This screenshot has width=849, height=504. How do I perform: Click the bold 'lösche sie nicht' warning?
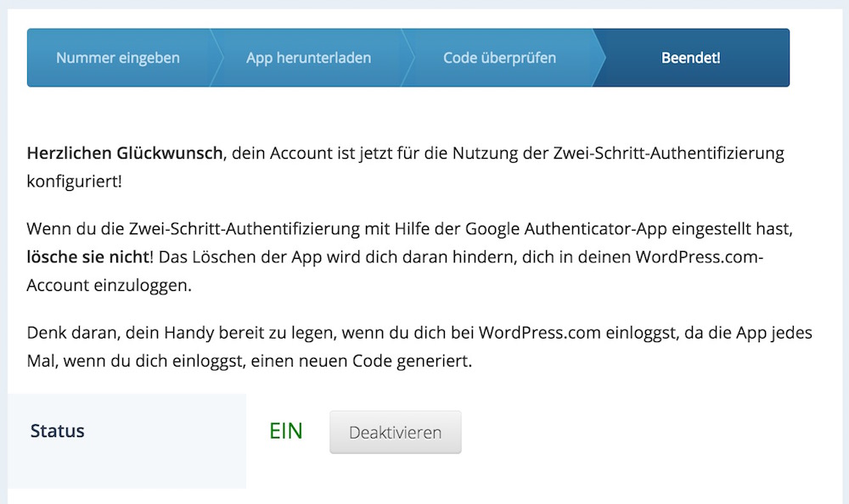pyautogui.click(x=88, y=257)
